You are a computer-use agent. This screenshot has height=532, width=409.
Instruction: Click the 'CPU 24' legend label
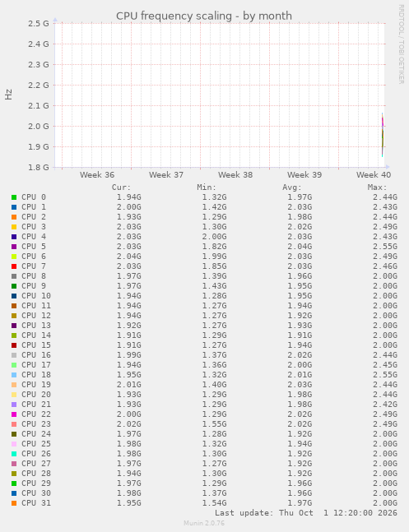coord(36,434)
